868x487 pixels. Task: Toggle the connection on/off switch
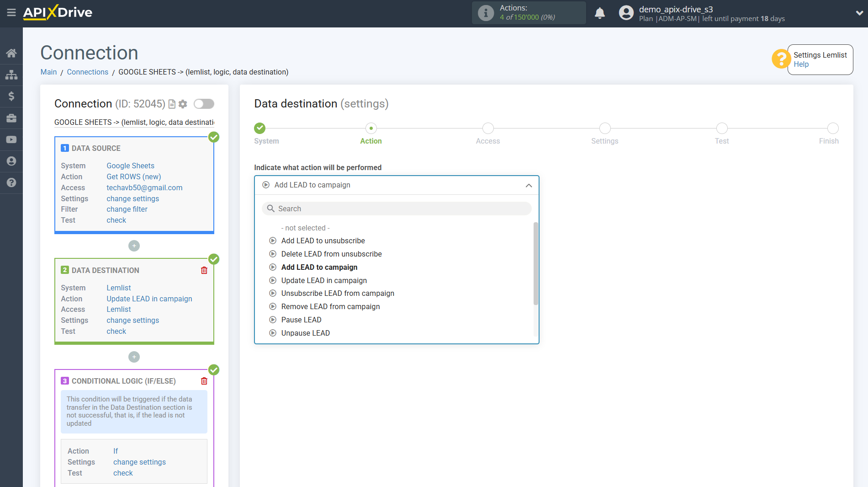click(x=204, y=104)
